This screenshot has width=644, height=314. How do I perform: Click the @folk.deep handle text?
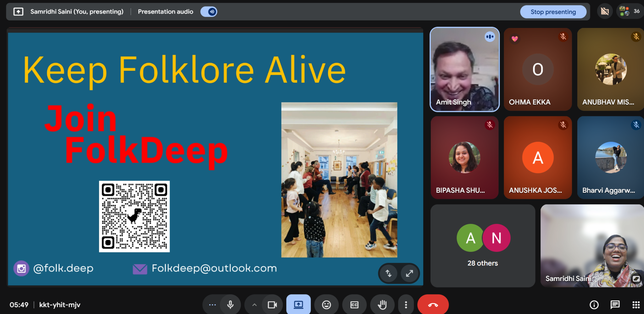[63, 268]
